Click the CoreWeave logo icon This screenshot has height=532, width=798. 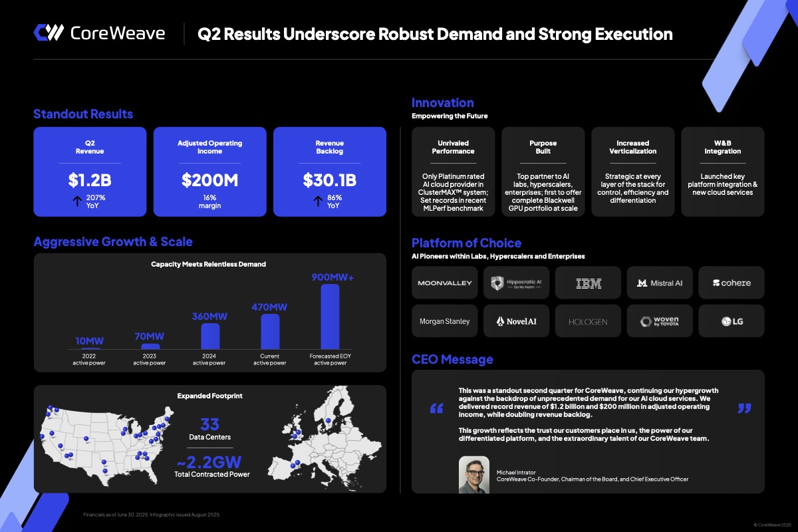tap(48, 33)
